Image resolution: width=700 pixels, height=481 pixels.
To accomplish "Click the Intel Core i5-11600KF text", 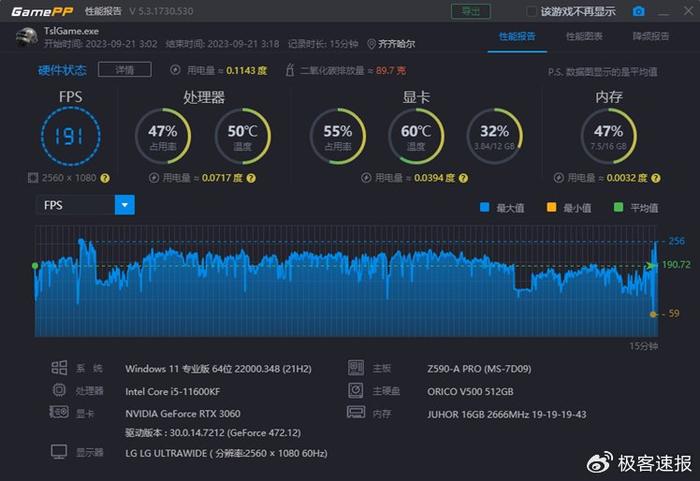I will coord(173,392).
